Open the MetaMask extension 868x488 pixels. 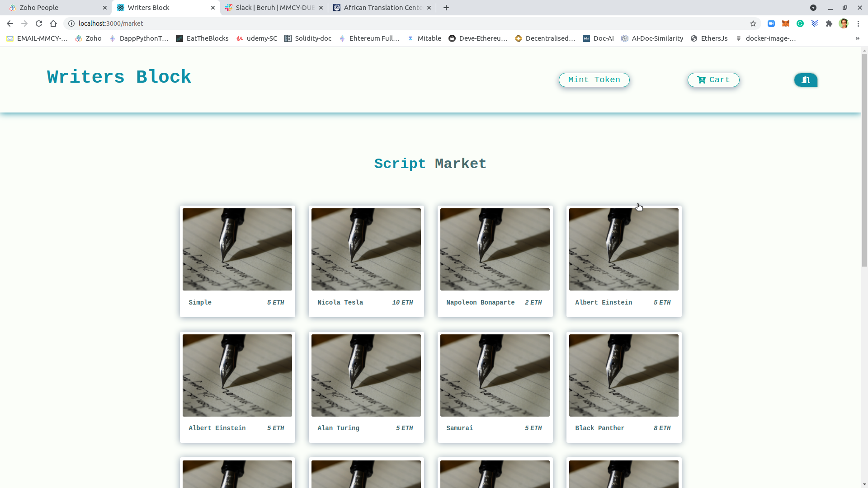pos(786,23)
